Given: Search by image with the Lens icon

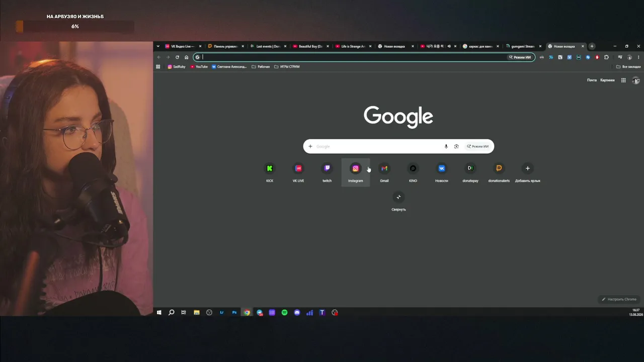Looking at the screenshot, I should 456,146.
